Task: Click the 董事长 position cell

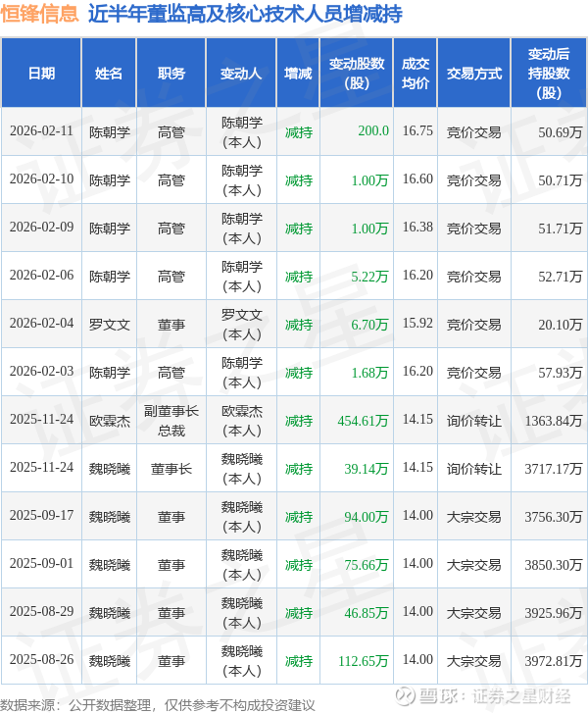Action: click(x=171, y=469)
